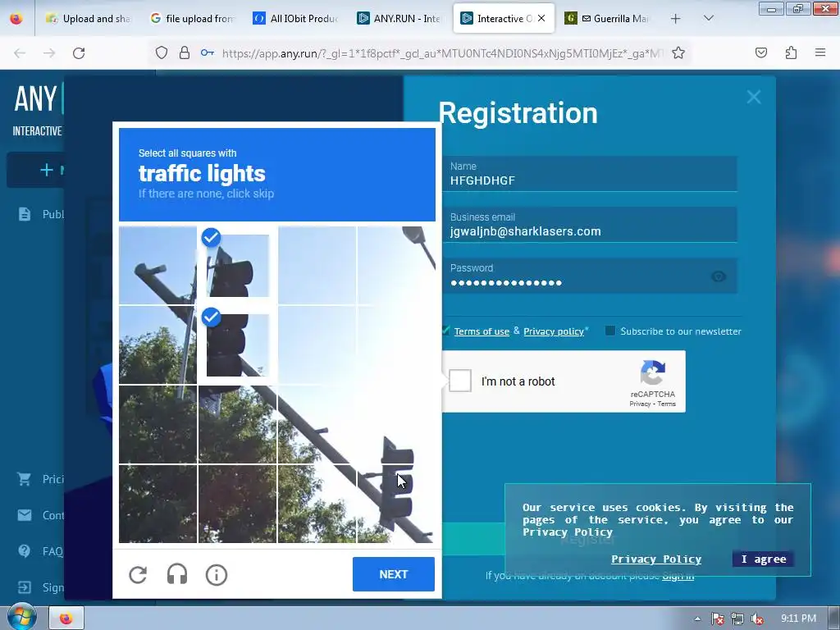Select the top-right streetlamp captcha tile
840x630 pixels.
coord(395,265)
